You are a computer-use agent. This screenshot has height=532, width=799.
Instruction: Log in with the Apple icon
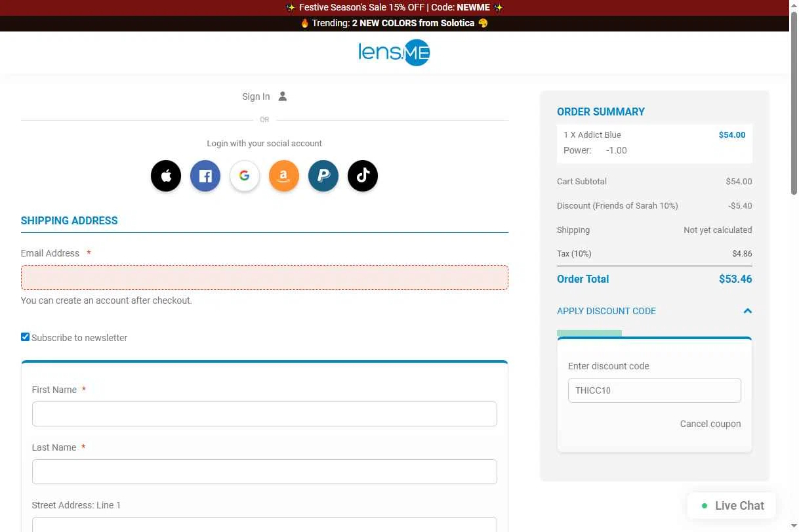click(x=166, y=176)
